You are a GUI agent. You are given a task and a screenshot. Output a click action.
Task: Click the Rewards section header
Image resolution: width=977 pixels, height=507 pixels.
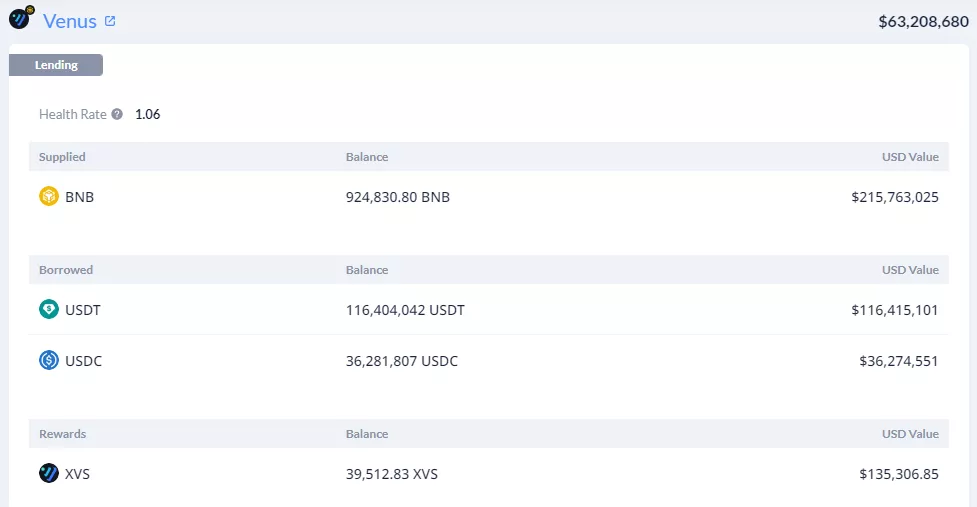[x=62, y=434]
